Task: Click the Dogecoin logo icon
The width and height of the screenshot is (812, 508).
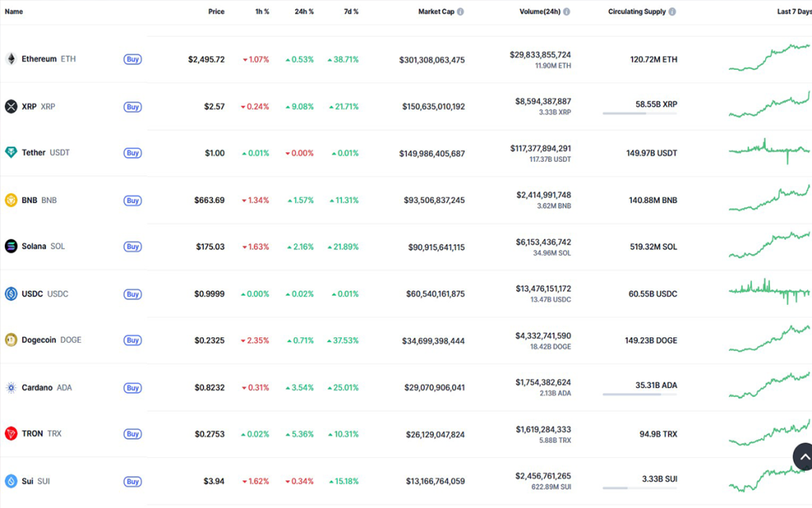Action: tap(11, 340)
